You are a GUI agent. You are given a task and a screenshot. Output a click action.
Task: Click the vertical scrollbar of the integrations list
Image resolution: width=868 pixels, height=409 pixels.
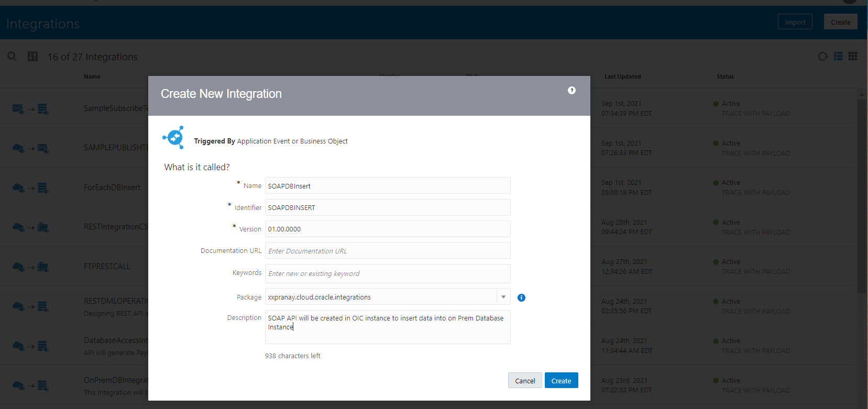coord(862,196)
